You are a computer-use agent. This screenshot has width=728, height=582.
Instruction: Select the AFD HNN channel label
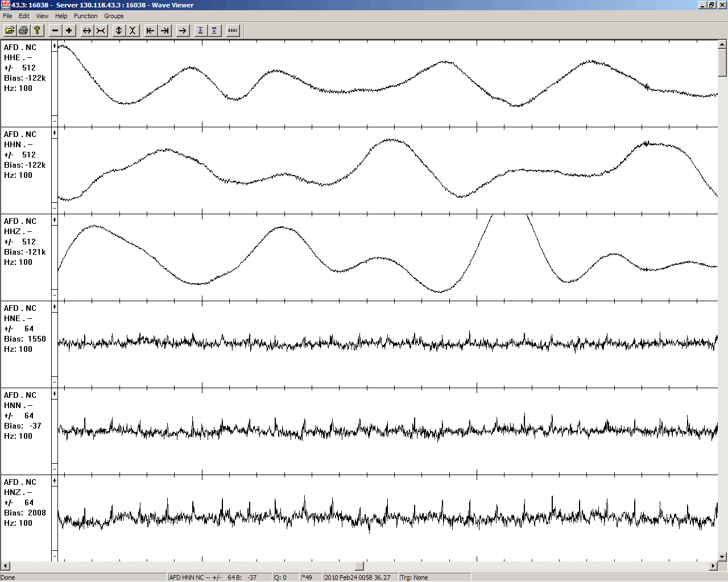tap(26, 431)
